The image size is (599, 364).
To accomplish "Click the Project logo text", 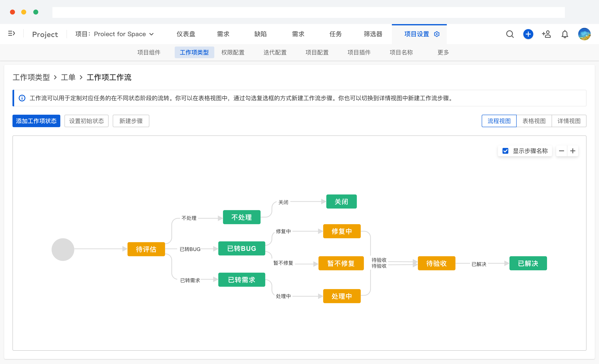I will pos(45,34).
